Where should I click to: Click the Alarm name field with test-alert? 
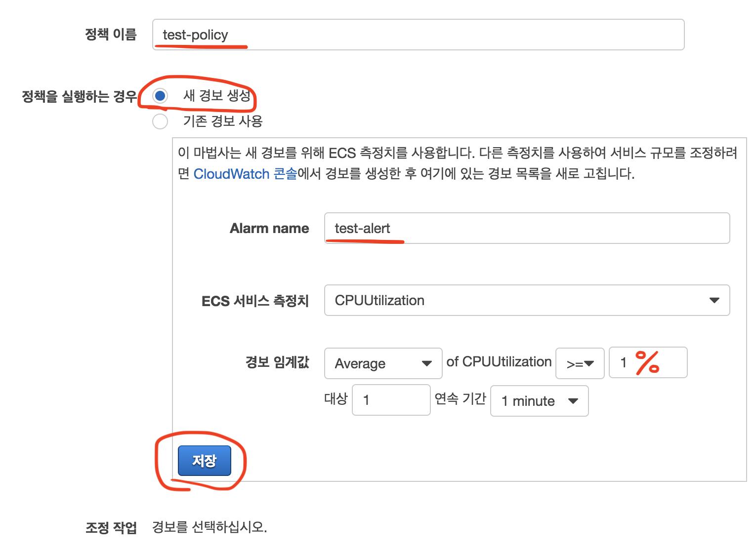tap(526, 228)
